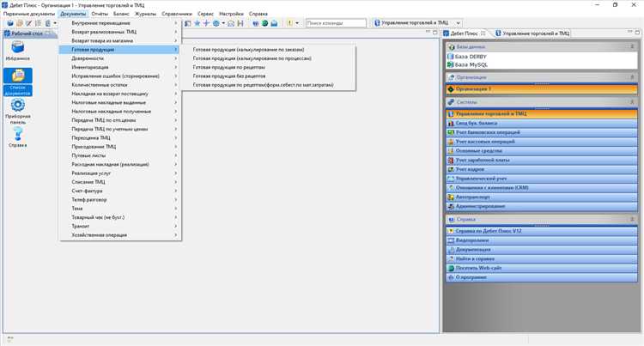Open the Свод бух. баланса system
This screenshot has height=346, width=644.
click(x=542, y=123)
